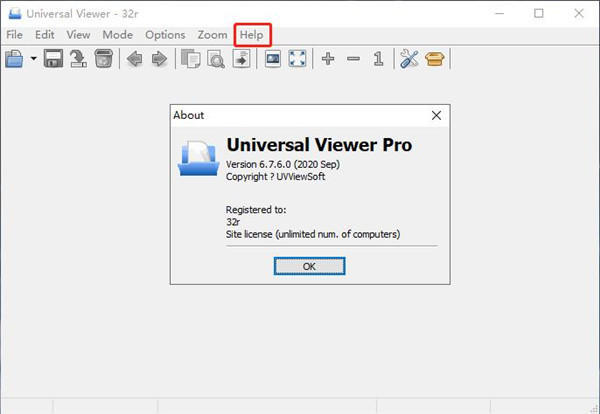
Task: Open the Options menu
Action: (x=165, y=35)
